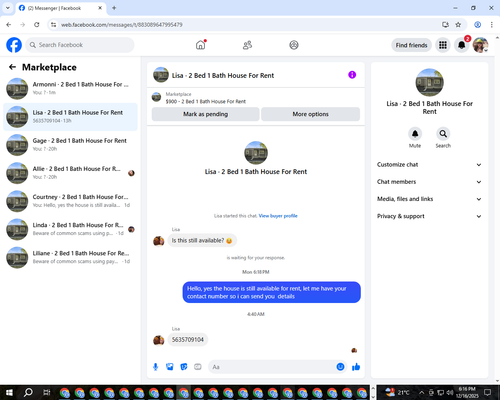Search in conversation magnifier icon
This screenshot has height=400, width=500.
[x=443, y=134]
